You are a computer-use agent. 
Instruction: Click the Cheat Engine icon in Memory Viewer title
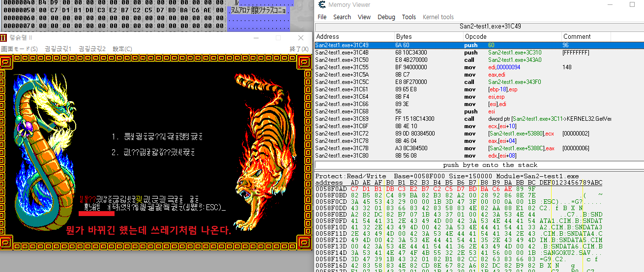[x=321, y=5]
